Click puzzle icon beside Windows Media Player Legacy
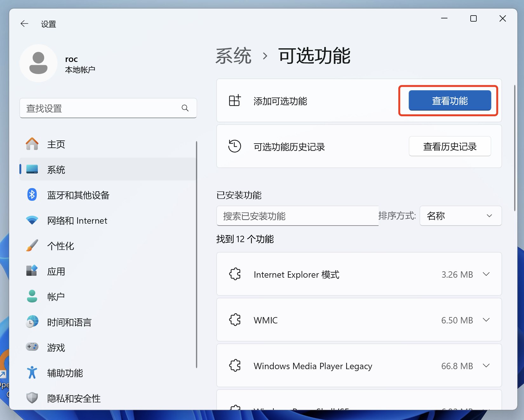This screenshot has height=420, width=524. click(x=235, y=365)
